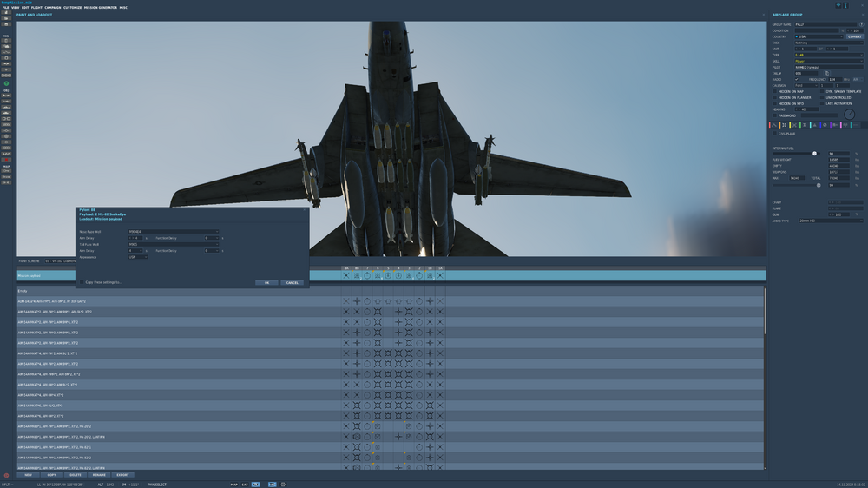Open the Nose Fuze Well dropdown

[174, 232]
